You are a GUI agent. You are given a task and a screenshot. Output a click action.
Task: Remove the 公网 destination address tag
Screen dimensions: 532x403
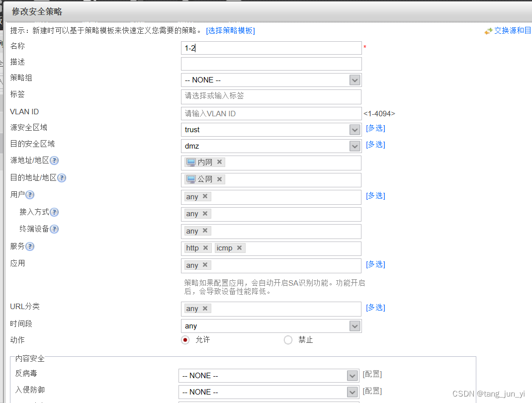coord(220,179)
